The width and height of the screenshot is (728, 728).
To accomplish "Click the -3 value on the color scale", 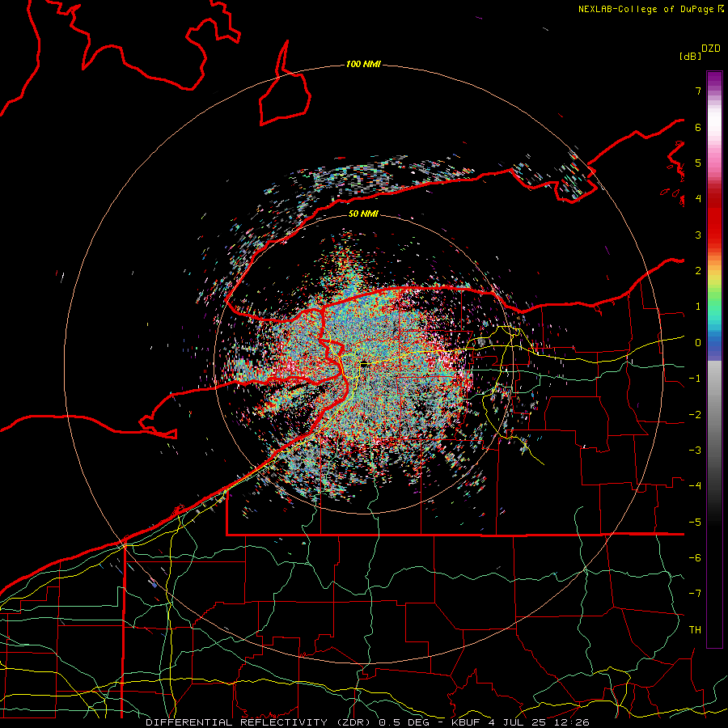I will pos(695,451).
